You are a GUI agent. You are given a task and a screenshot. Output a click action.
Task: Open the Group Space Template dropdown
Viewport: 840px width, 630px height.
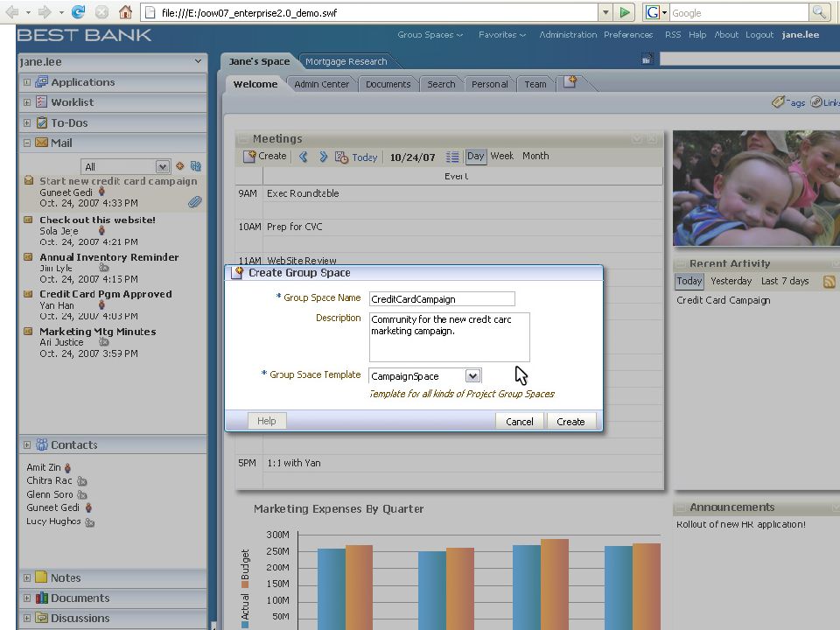(472, 375)
